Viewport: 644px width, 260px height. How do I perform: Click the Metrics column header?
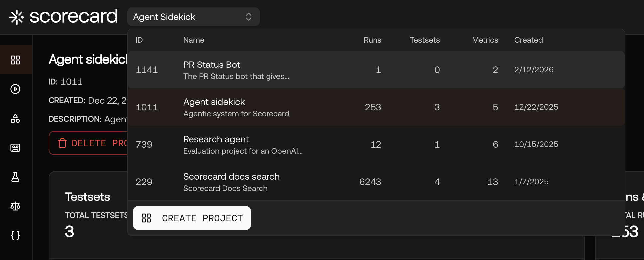point(485,40)
